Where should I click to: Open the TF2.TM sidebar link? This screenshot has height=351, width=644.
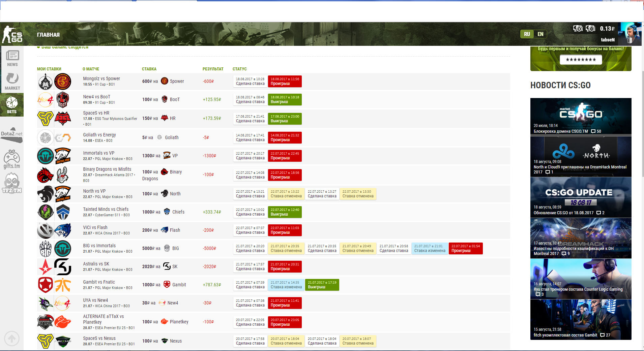pyautogui.click(x=12, y=183)
